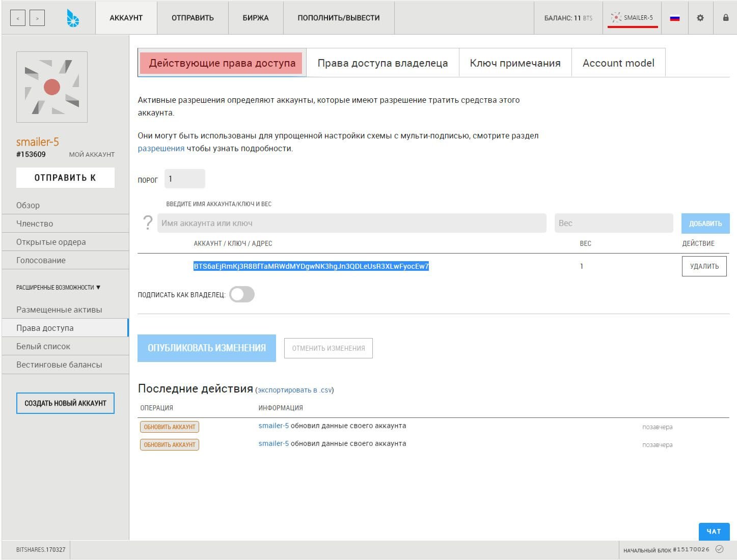Click the first 'Обновить аккаунт' operation label
The height and width of the screenshot is (560, 737).
(170, 427)
